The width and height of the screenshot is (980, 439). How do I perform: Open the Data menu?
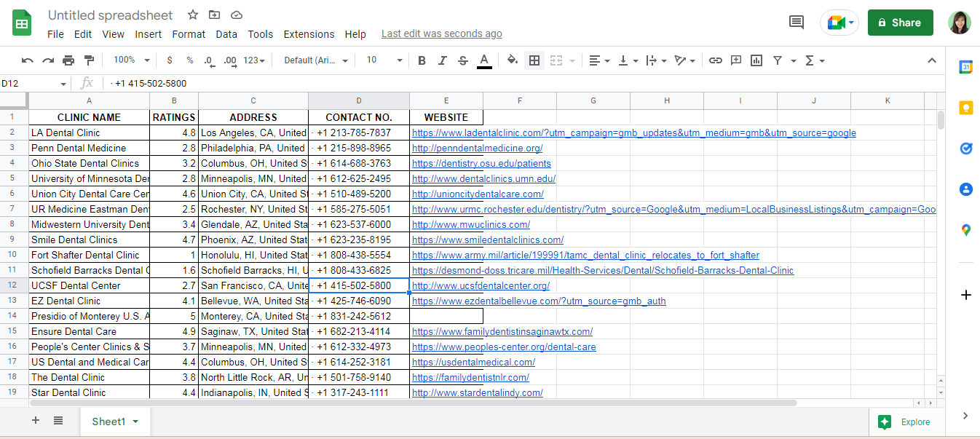226,34
